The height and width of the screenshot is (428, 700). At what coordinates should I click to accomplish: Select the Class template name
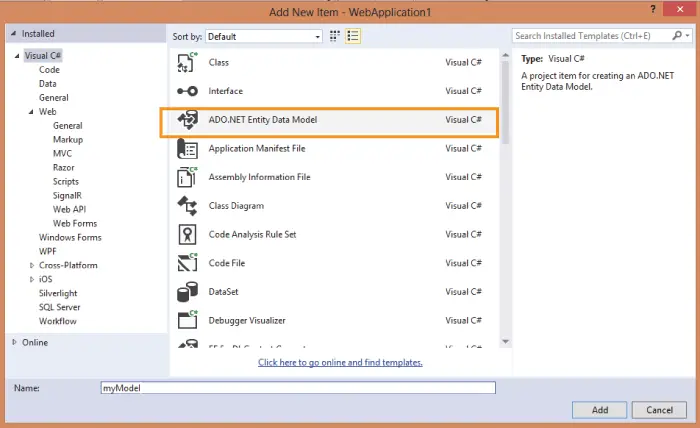click(218, 62)
